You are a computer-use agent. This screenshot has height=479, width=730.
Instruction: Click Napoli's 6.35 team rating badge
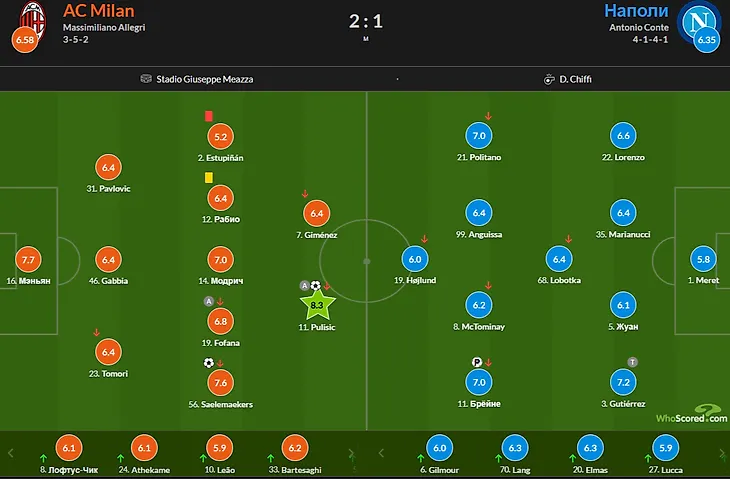pos(706,41)
